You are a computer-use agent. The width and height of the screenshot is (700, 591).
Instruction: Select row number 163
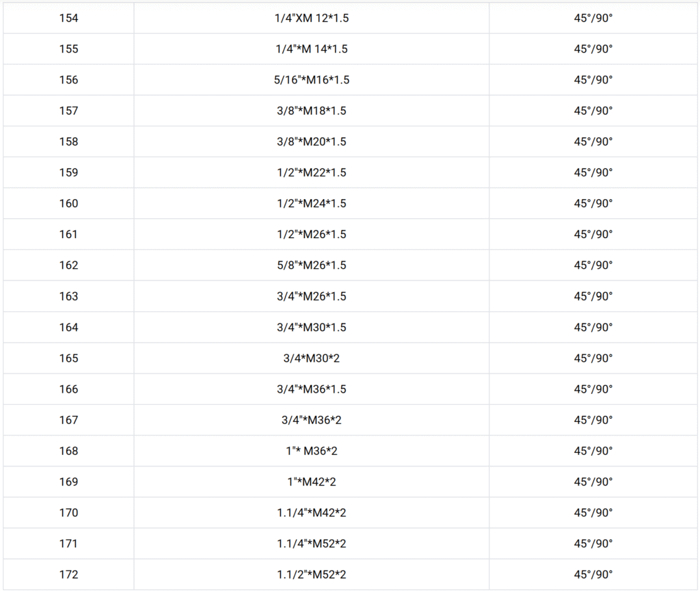(68, 296)
